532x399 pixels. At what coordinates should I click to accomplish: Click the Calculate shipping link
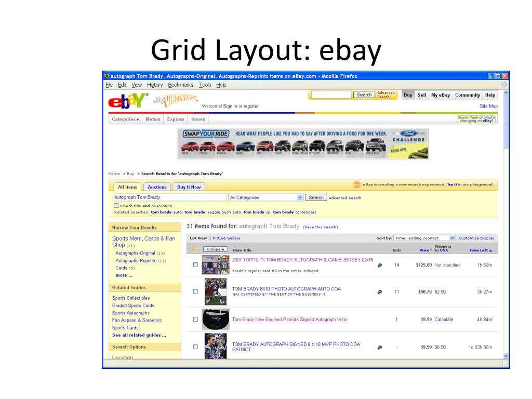coord(444,320)
